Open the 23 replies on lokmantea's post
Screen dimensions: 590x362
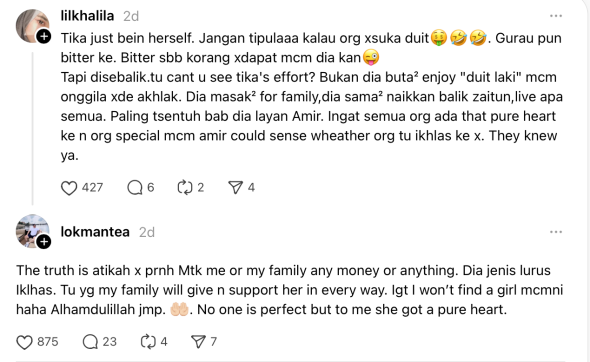(90, 342)
